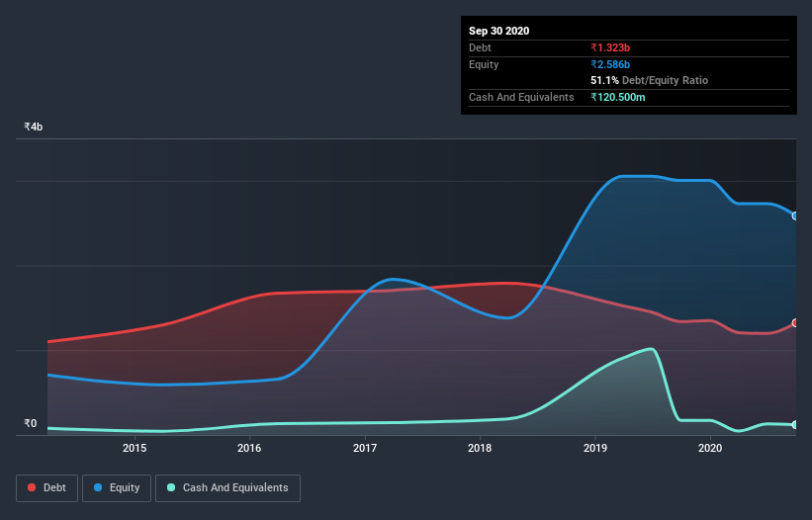Click the ₹1.323b debt value in tooltip

pos(610,47)
